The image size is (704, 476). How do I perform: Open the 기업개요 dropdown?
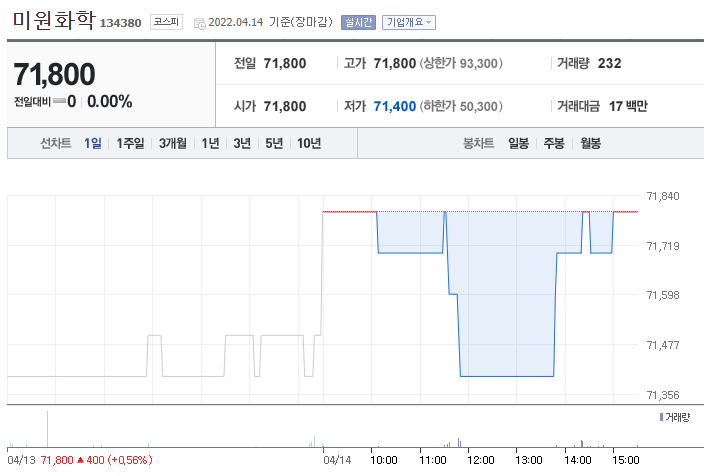[x=409, y=22]
